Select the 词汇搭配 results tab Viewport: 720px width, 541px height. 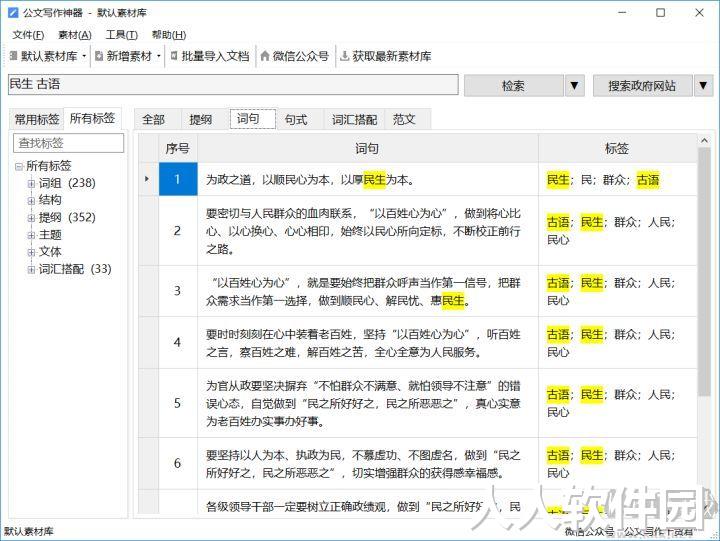(x=354, y=119)
